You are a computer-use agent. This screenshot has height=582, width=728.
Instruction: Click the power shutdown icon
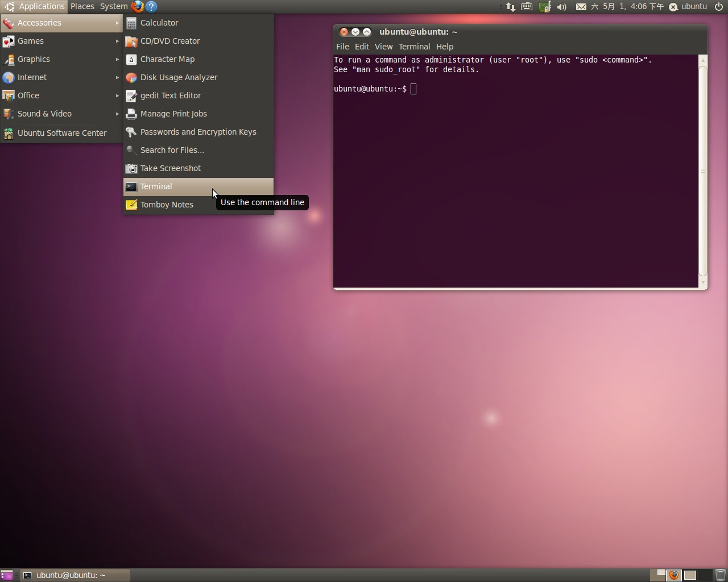[719, 7]
